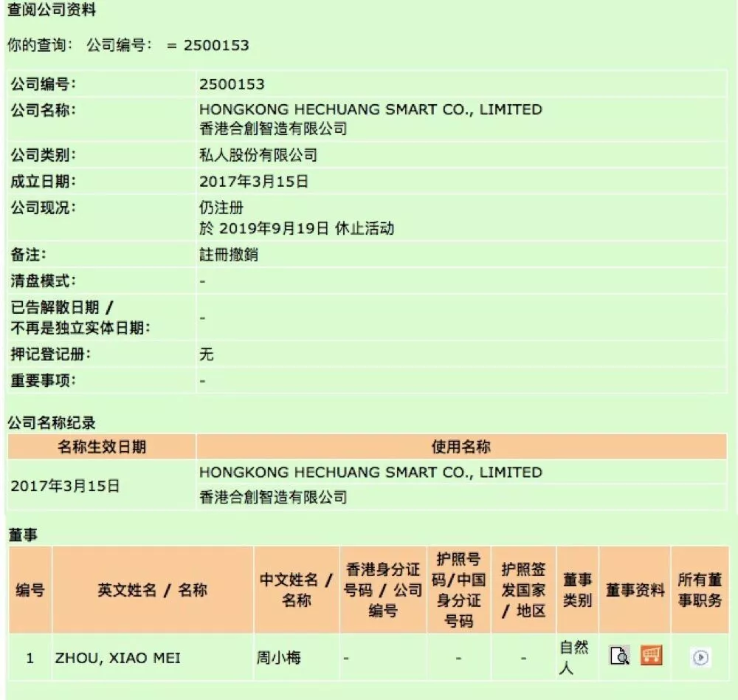Screen dimensions: 738x700
Task: Click the 所有董事职务 column header
Action: point(700,590)
